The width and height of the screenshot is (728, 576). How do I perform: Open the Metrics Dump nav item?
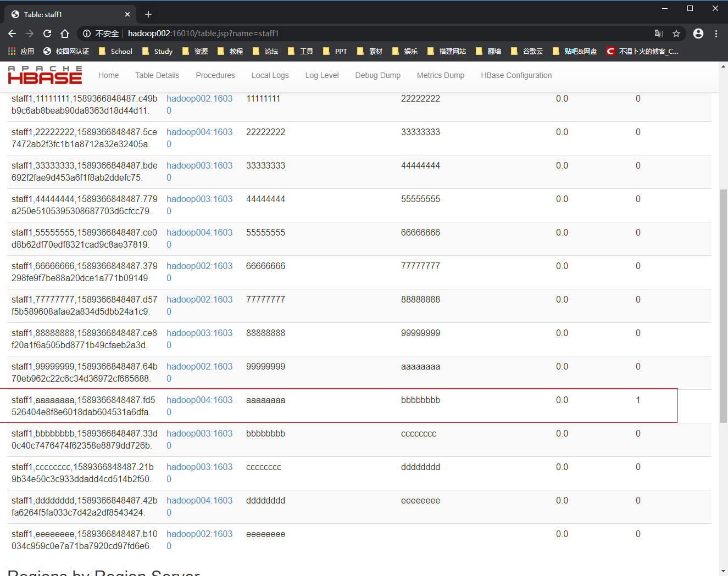[441, 75]
